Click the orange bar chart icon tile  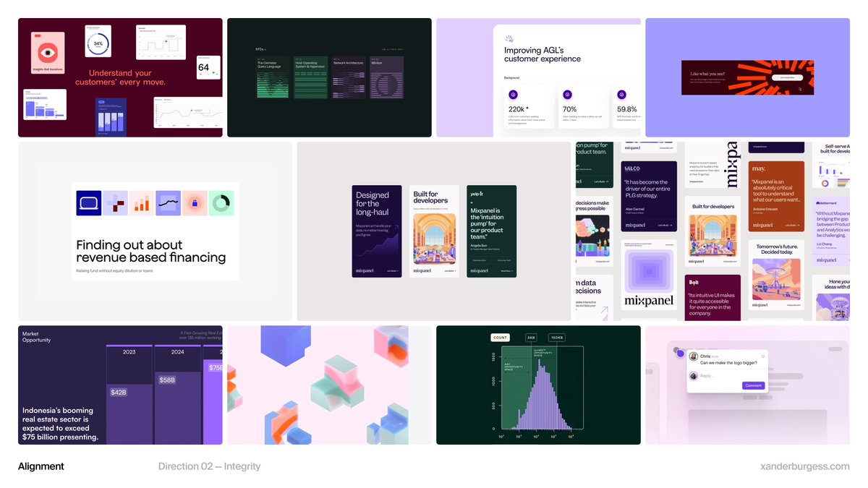click(142, 203)
